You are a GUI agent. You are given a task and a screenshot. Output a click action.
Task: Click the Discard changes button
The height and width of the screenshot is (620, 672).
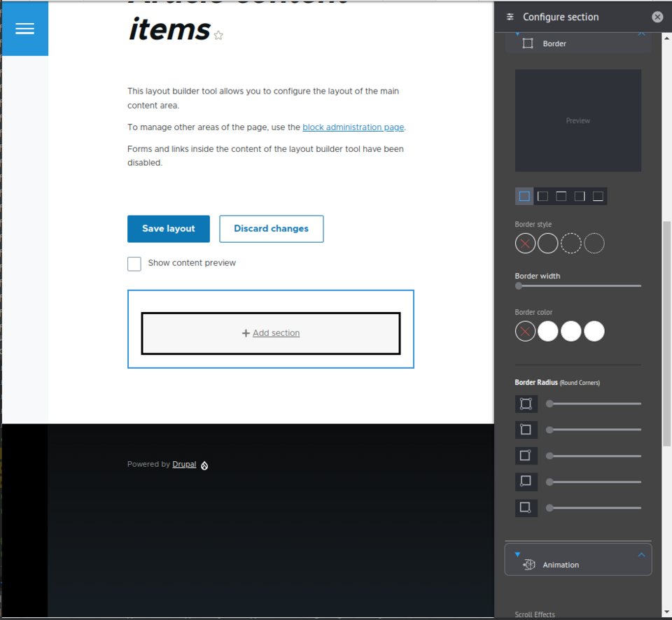click(272, 229)
